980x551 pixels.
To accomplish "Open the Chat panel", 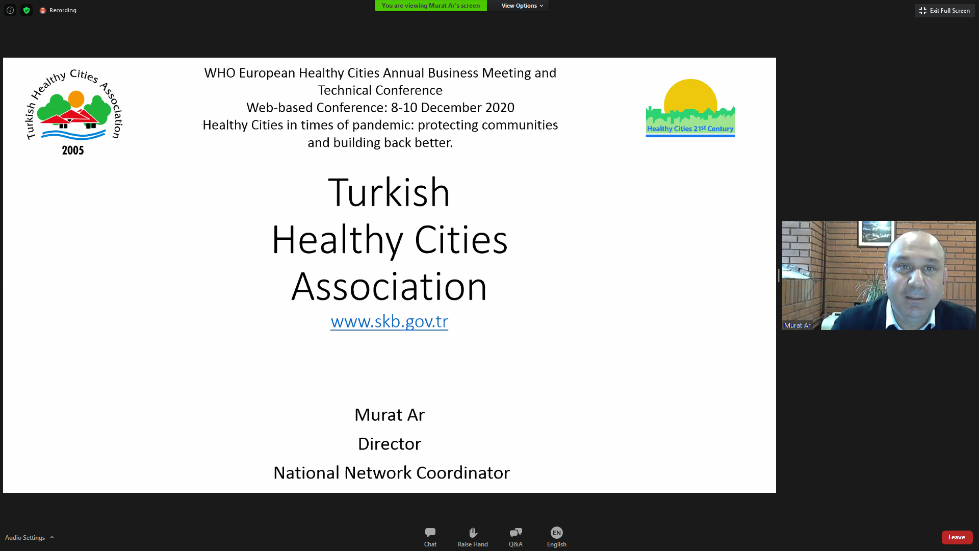I will [x=430, y=537].
